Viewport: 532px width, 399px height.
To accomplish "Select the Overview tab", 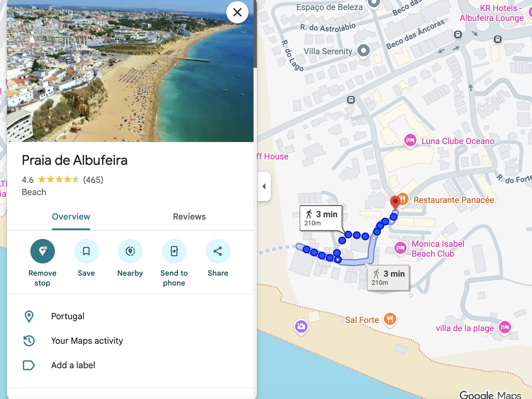I will point(71,217).
